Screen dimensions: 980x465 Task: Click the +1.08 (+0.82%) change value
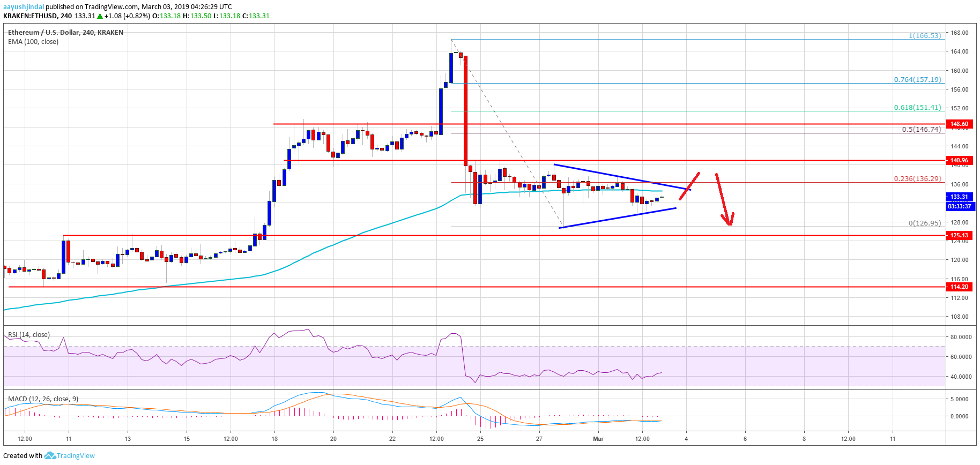[x=128, y=16]
